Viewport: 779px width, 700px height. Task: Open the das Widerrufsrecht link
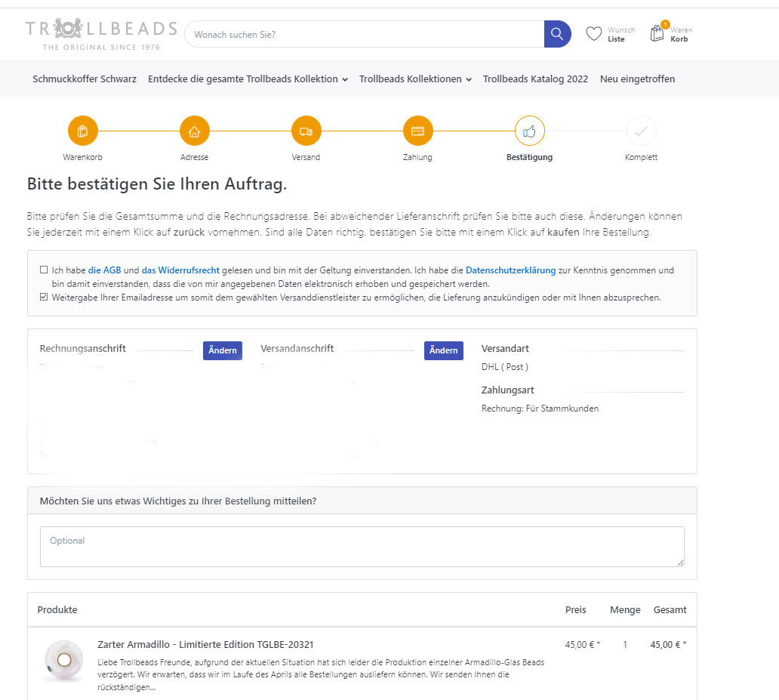tap(180, 270)
